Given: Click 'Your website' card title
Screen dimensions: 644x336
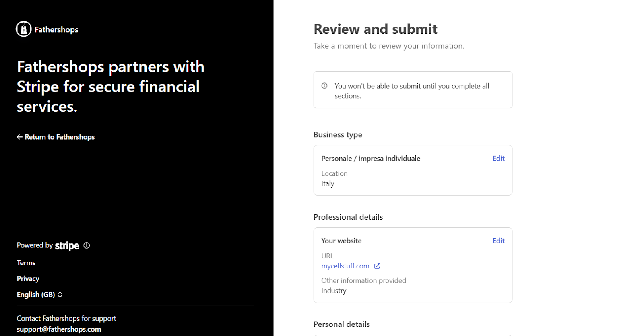Looking at the screenshot, I should (341, 241).
